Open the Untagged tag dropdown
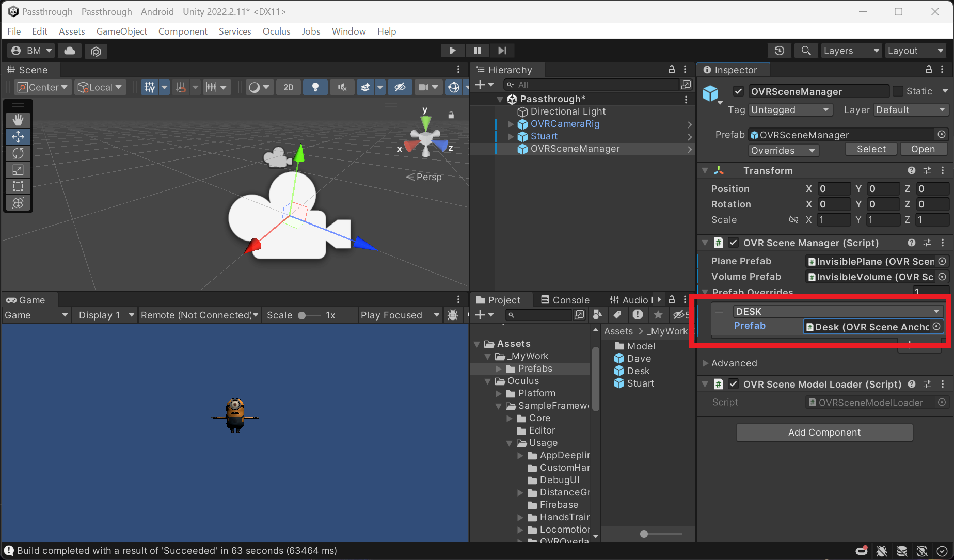This screenshot has height=560, width=954. [x=790, y=109]
